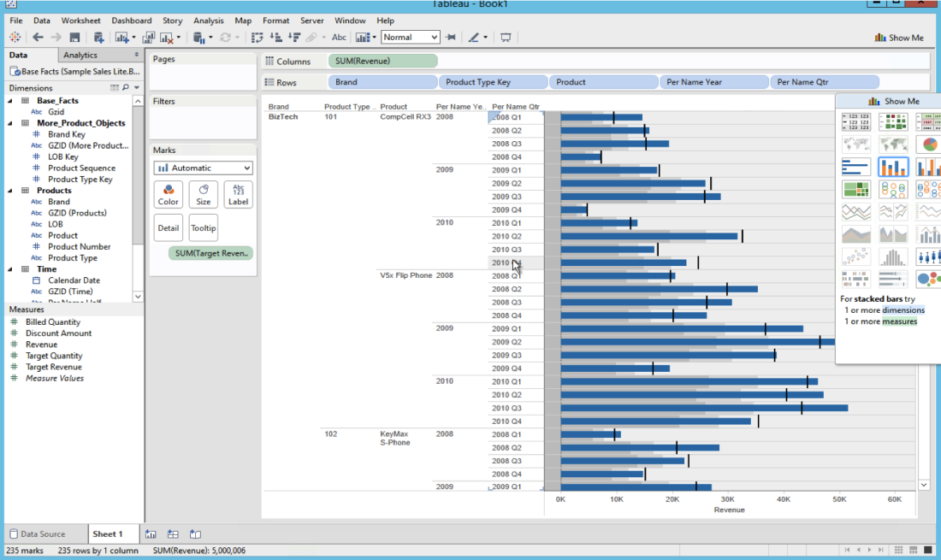Image resolution: width=941 pixels, height=560 pixels.
Task: Click the SUM(Target Revenue) marks pill
Action: click(x=211, y=253)
